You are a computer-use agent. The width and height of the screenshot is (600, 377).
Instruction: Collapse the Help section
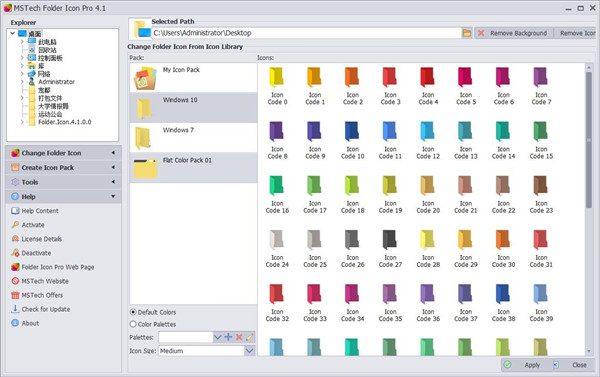coord(64,197)
